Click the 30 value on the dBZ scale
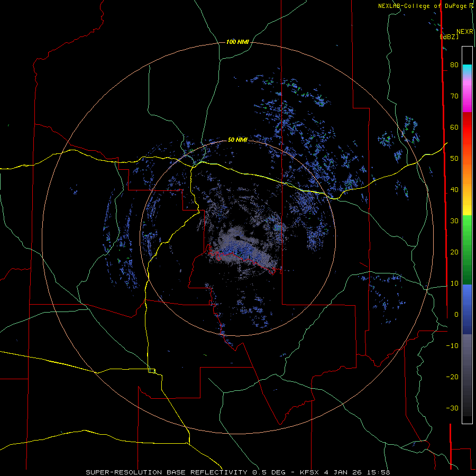 (x=454, y=221)
